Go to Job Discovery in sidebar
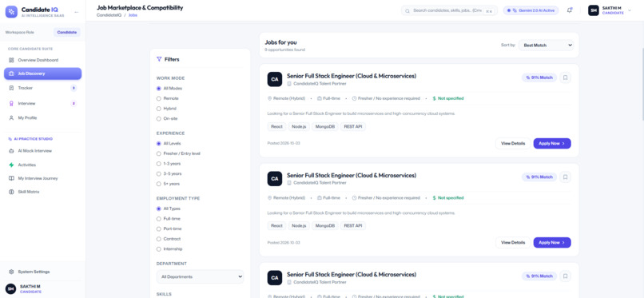 pyautogui.click(x=42, y=74)
